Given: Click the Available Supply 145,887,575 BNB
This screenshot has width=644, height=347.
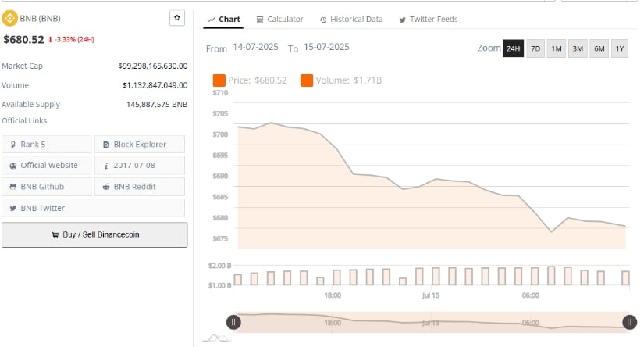Looking at the screenshot, I should [157, 105].
